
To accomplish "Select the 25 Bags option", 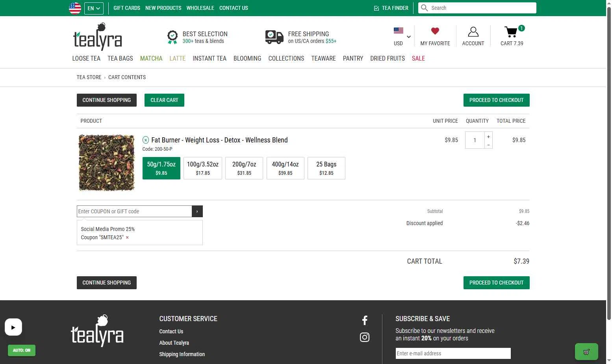I will click(326, 168).
